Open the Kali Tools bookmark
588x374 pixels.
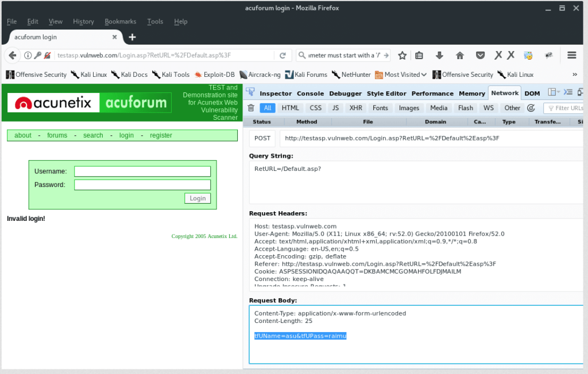point(171,75)
